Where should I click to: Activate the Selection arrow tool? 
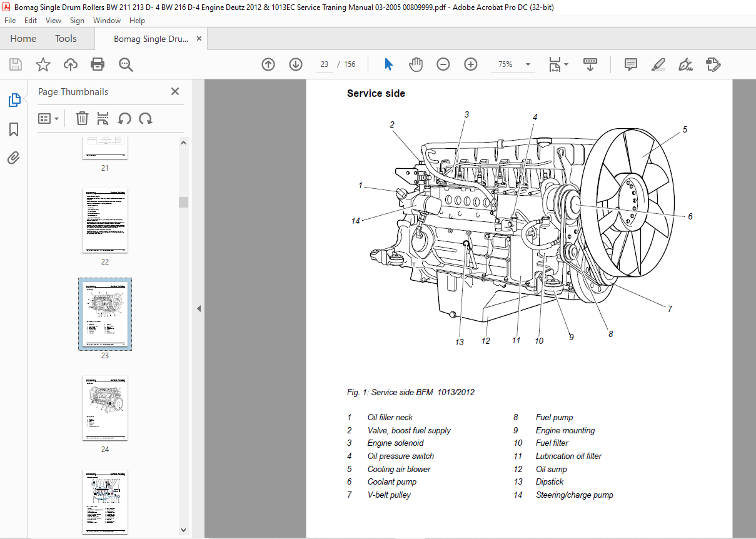coord(388,64)
